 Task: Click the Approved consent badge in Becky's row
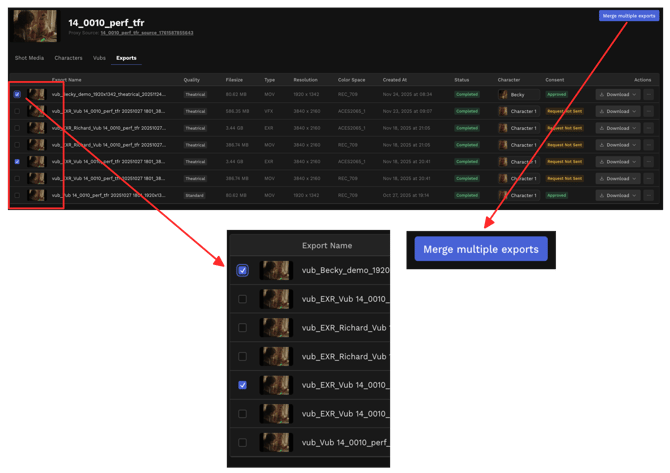[556, 95]
